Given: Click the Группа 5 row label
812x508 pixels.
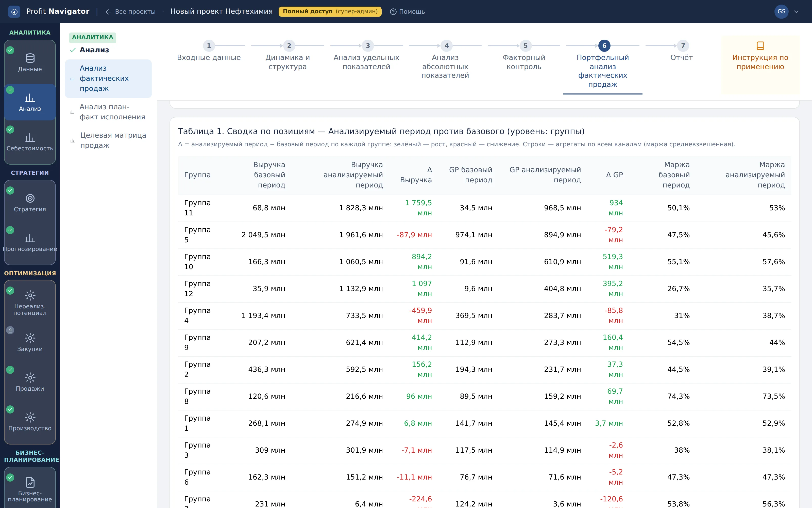Looking at the screenshot, I should 197,235.
